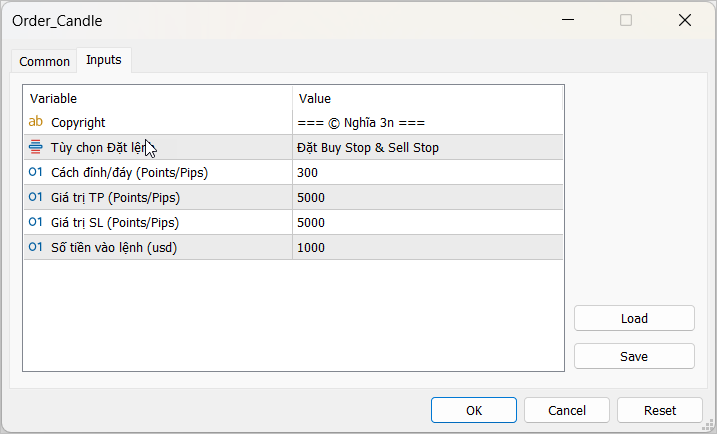
Task: Click the 01 icon beside Giá trị TP
Action: pyautogui.click(x=36, y=197)
